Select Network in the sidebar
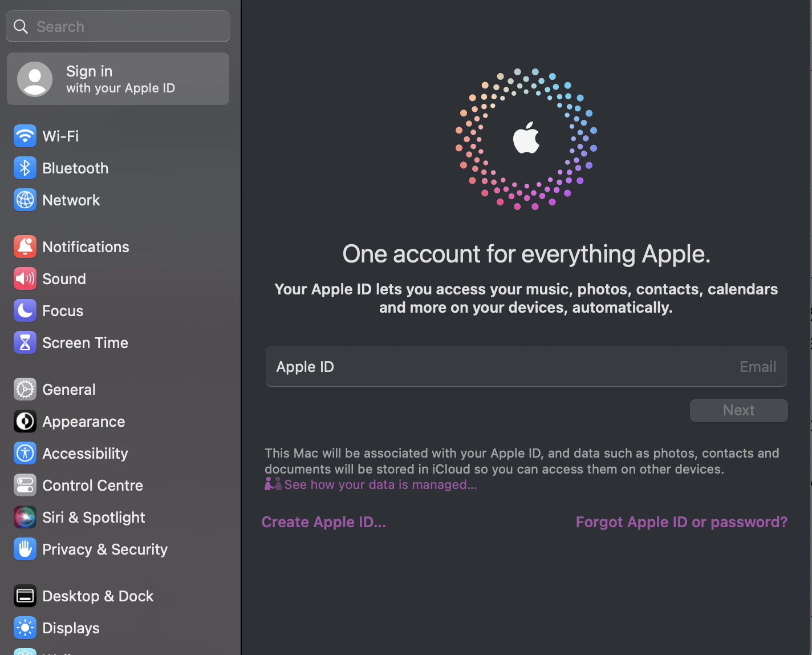Screen dimensions: 812x655 point(118,200)
